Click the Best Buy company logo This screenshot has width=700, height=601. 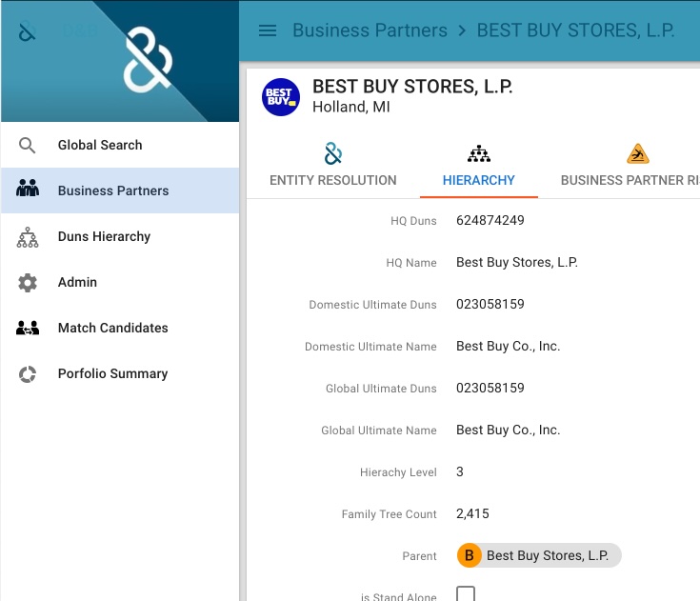pyautogui.click(x=281, y=97)
